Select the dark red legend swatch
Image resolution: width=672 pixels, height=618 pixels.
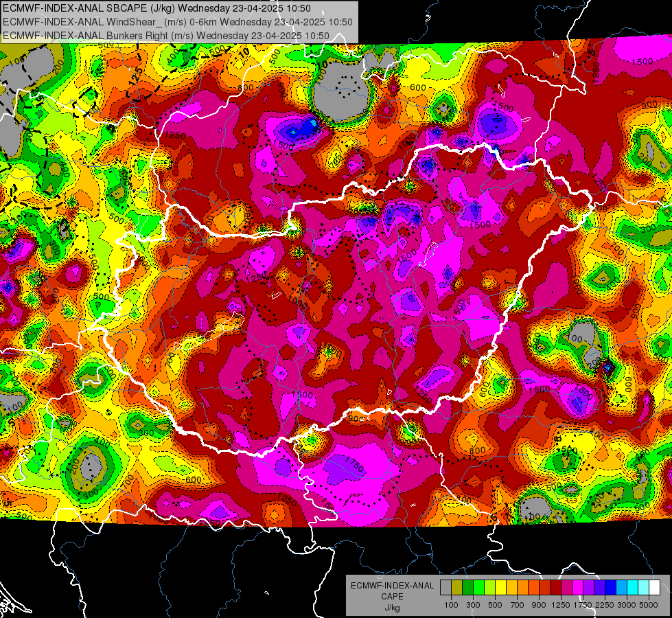pyautogui.click(x=555, y=587)
